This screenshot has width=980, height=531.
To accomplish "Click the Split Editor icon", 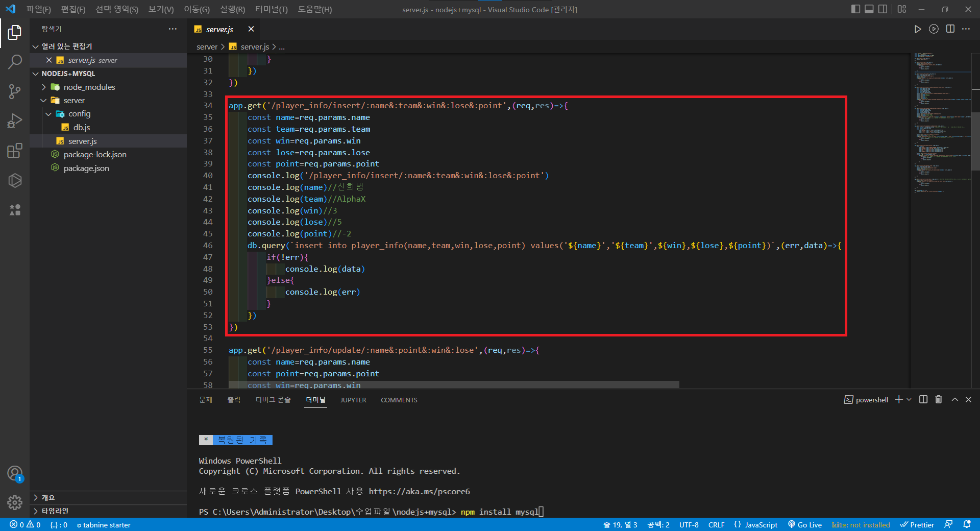I will click(950, 29).
